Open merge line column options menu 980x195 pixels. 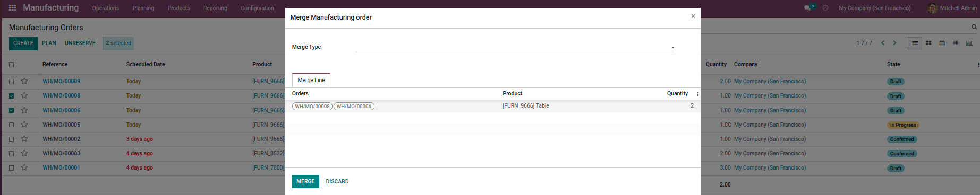pyautogui.click(x=697, y=94)
